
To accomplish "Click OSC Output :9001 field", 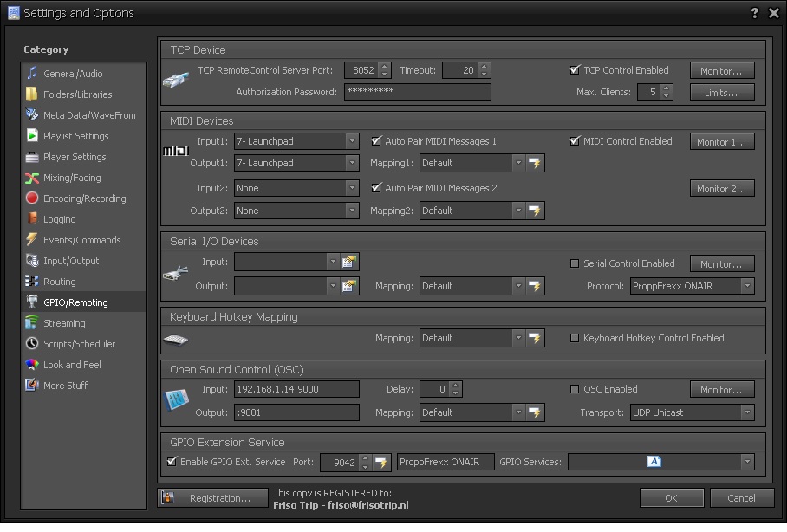I will [296, 412].
